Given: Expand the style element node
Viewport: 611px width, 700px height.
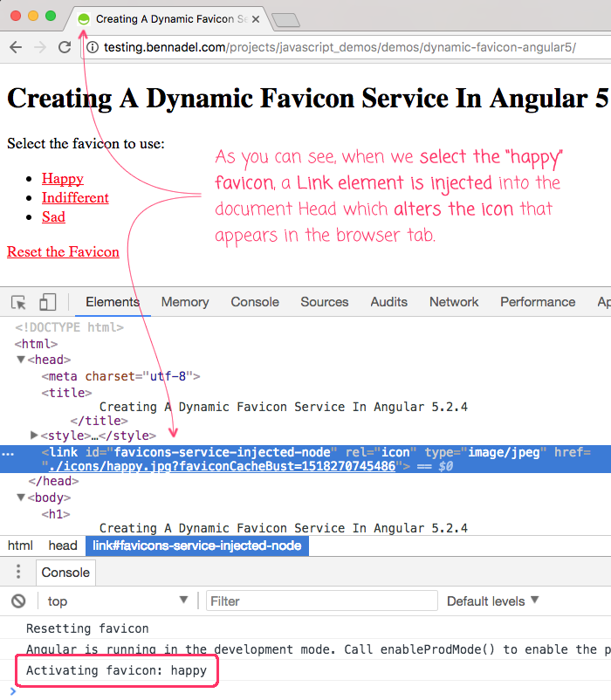Looking at the screenshot, I should (35, 435).
